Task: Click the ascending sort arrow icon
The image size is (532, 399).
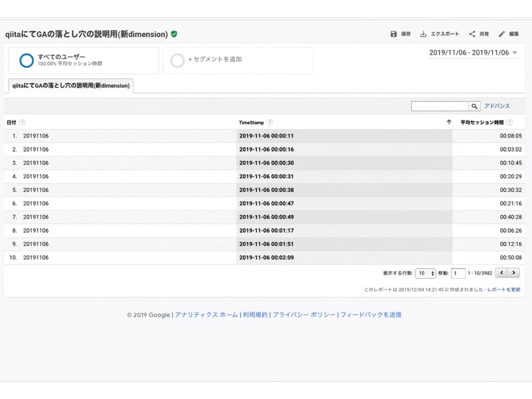Action: [x=449, y=122]
